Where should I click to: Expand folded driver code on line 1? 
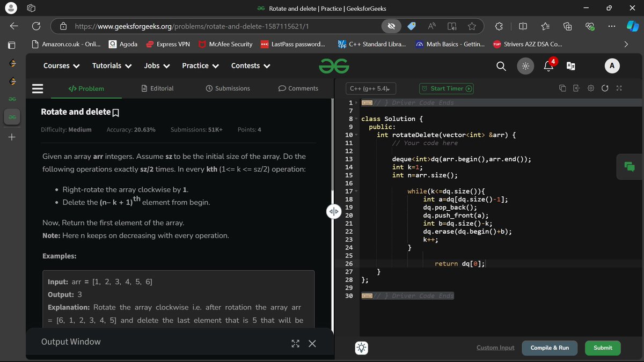(367, 102)
